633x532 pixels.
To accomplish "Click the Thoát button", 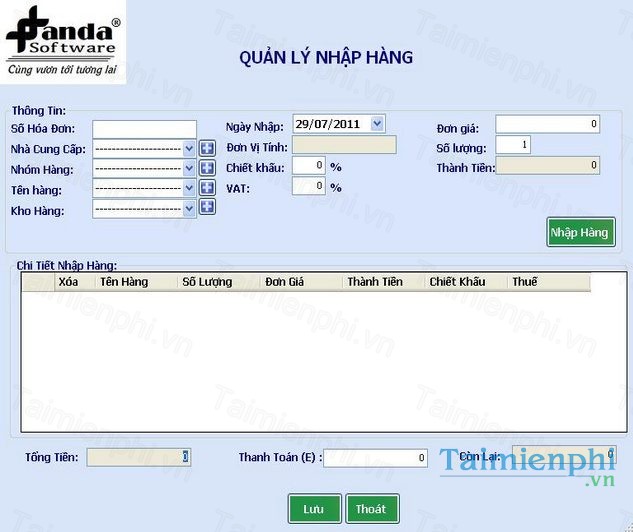I will click(372, 509).
